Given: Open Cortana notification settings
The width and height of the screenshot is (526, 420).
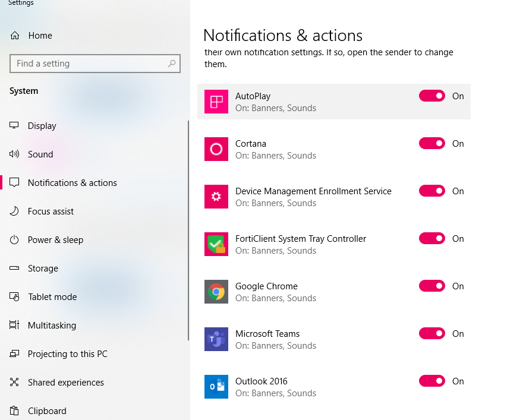Looking at the screenshot, I should pyautogui.click(x=334, y=149).
